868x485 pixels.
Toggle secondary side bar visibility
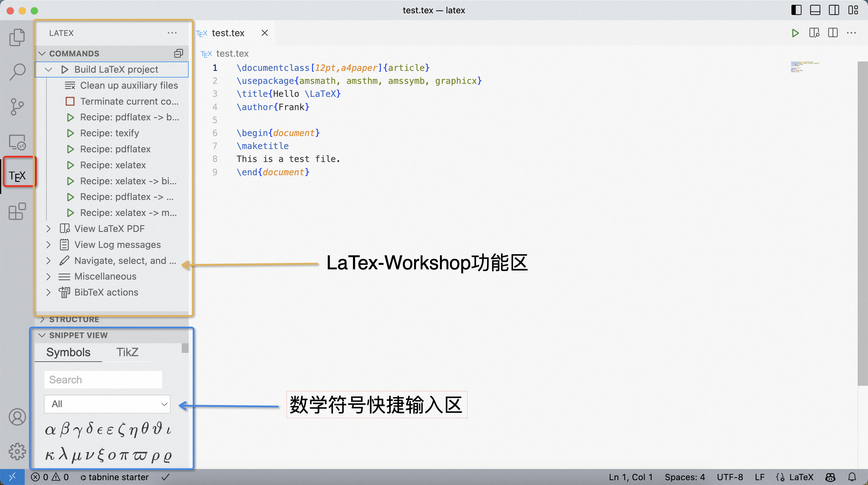(834, 10)
